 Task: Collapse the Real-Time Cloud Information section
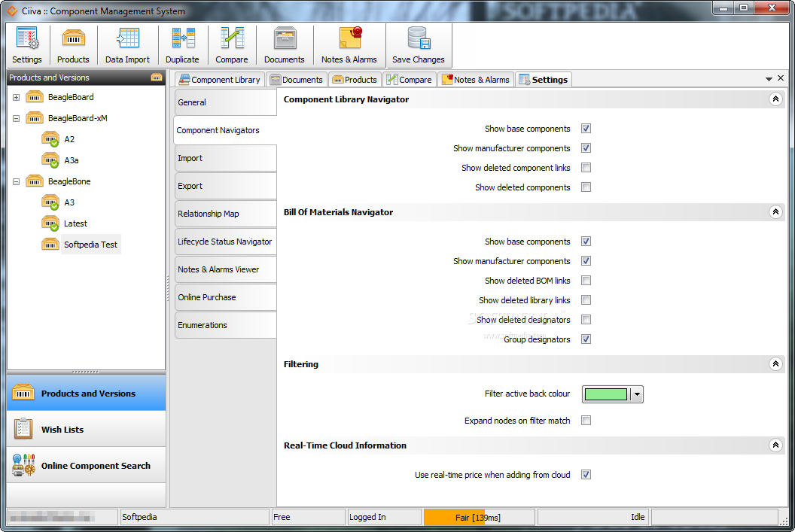pos(775,445)
